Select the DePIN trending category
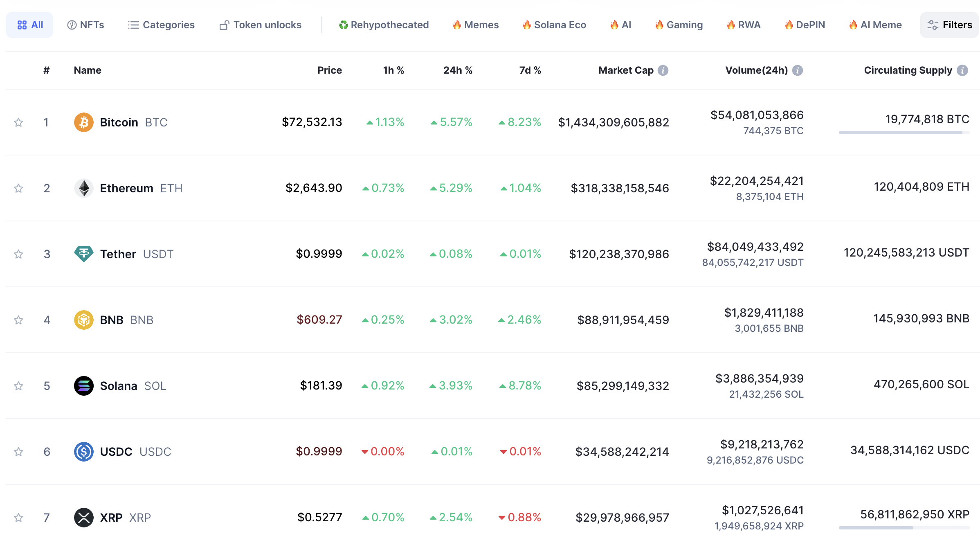This screenshot has width=980, height=545. tap(805, 25)
